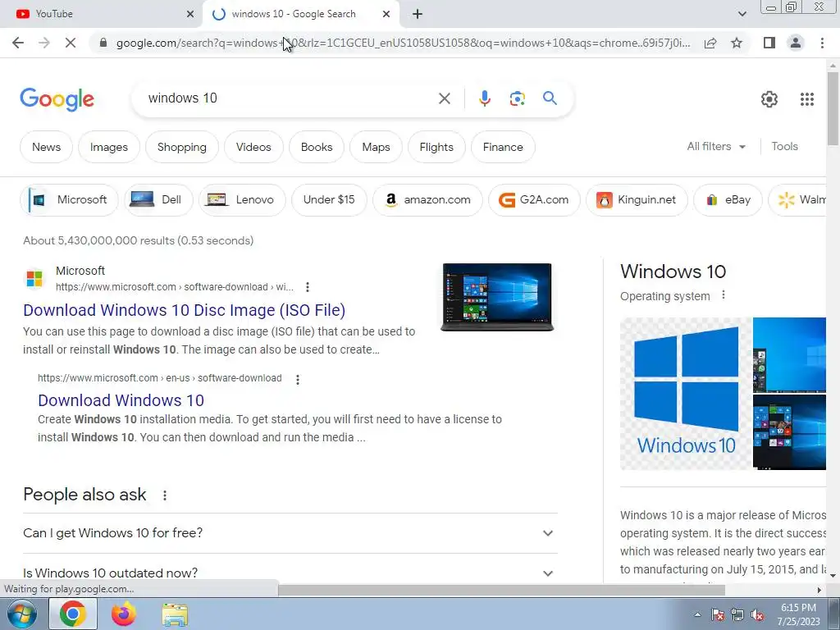
Task: Select the Images filter
Action: (109, 147)
